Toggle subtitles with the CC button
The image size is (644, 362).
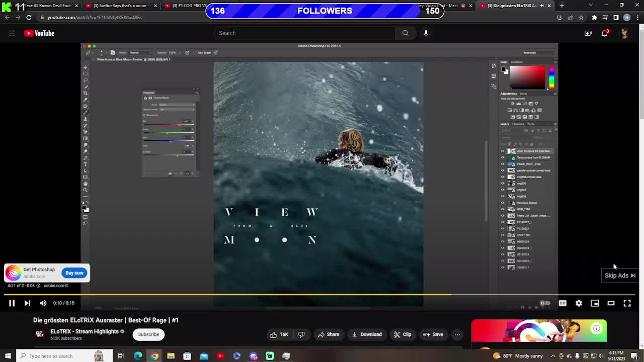tap(562, 303)
